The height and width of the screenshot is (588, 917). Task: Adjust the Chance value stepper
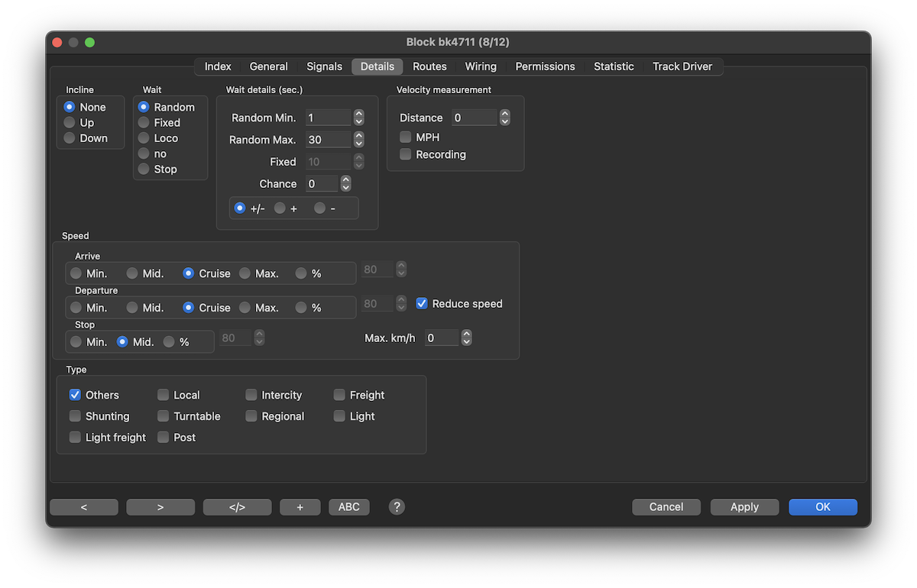pos(345,184)
